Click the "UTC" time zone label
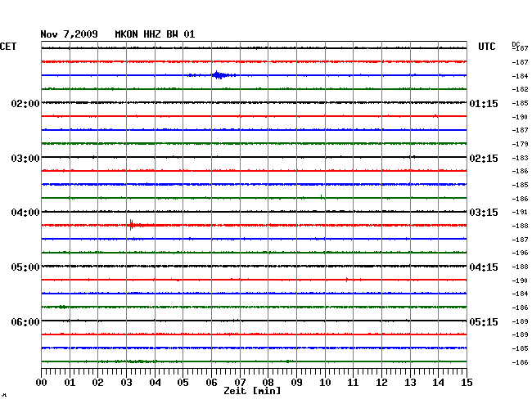 486,47
